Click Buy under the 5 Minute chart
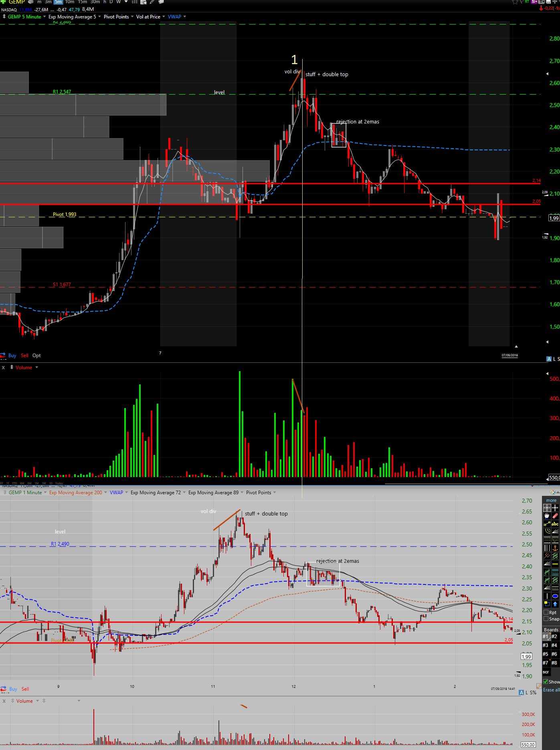 [x=12, y=356]
